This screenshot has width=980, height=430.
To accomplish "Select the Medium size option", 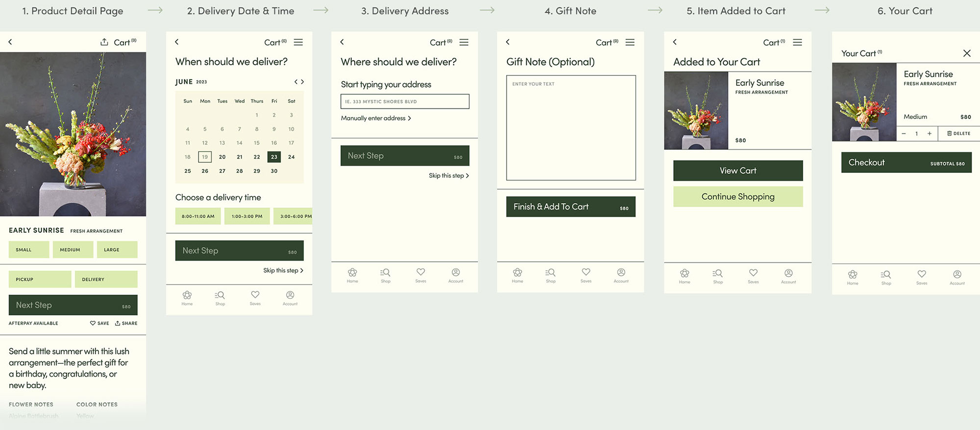I will tap(73, 250).
